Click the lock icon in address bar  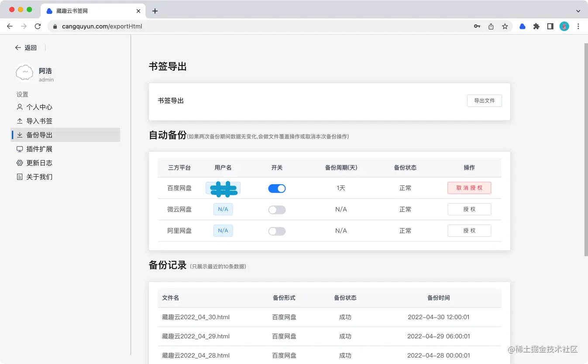click(x=55, y=27)
